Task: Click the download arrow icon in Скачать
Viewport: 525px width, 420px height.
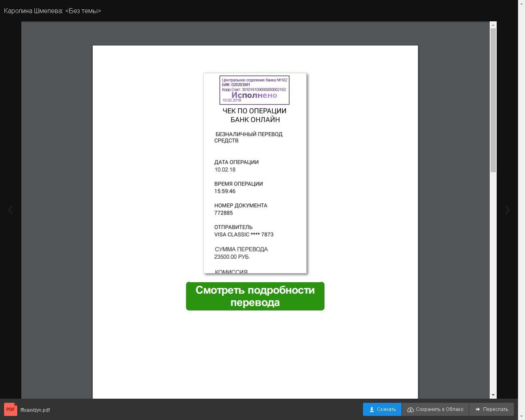Action: pos(372,409)
